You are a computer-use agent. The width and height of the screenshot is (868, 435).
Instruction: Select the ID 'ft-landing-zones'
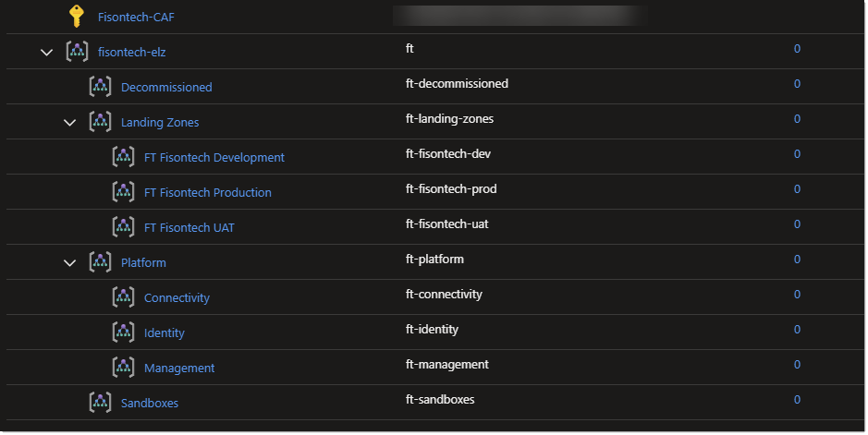click(x=449, y=119)
